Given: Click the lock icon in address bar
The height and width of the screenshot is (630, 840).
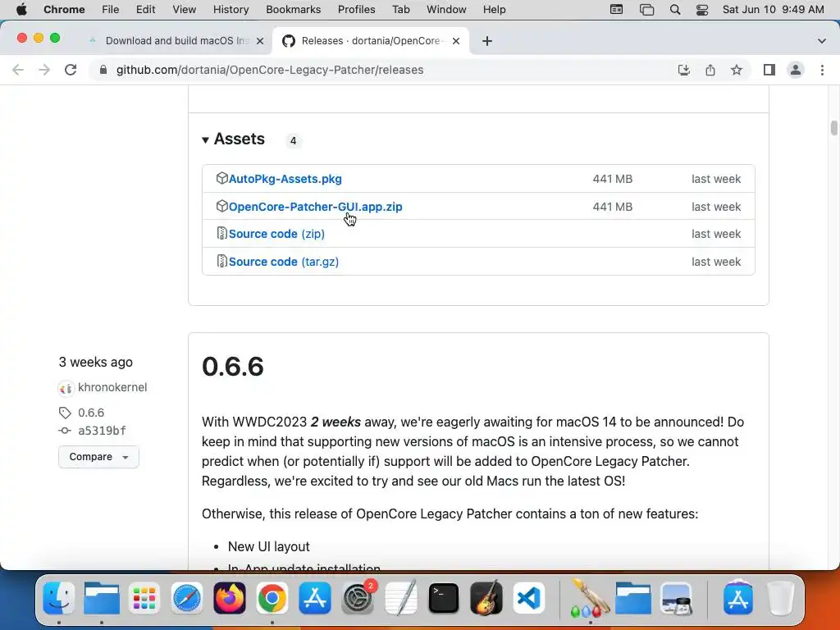Looking at the screenshot, I should pyautogui.click(x=103, y=71).
